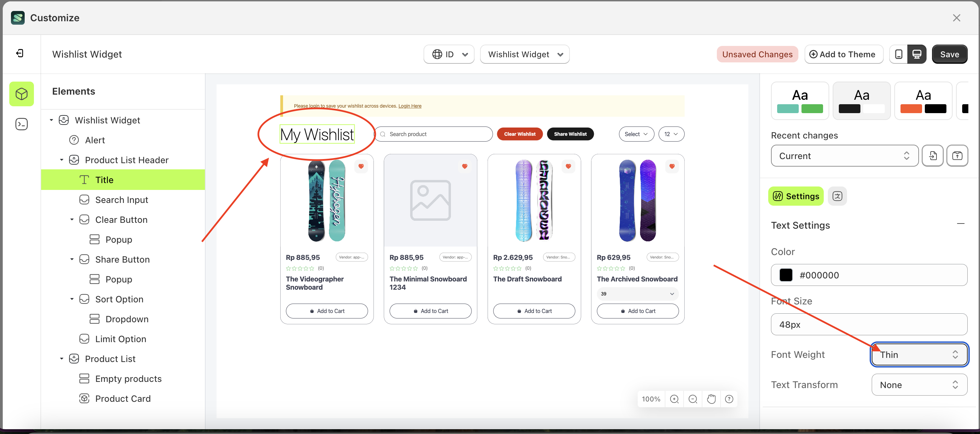Collapse the Product List Header tree expander
The width and height of the screenshot is (980, 434).
click(62, 159)
